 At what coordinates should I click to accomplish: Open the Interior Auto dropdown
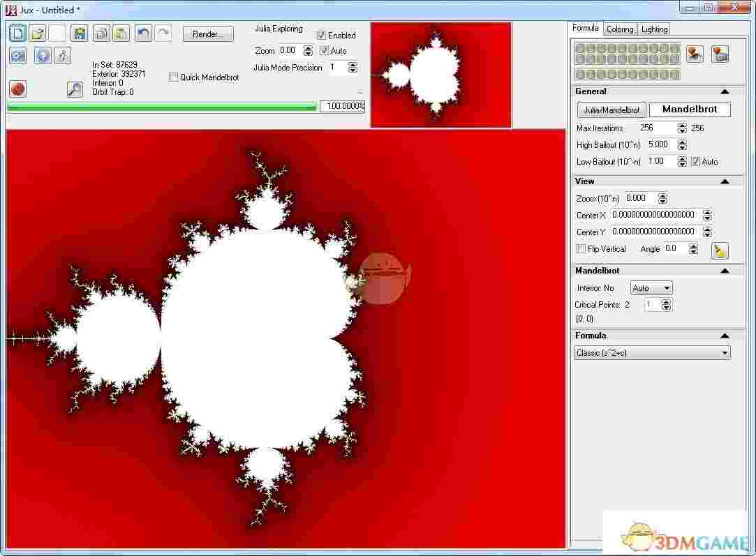click(x=651, y=287)
